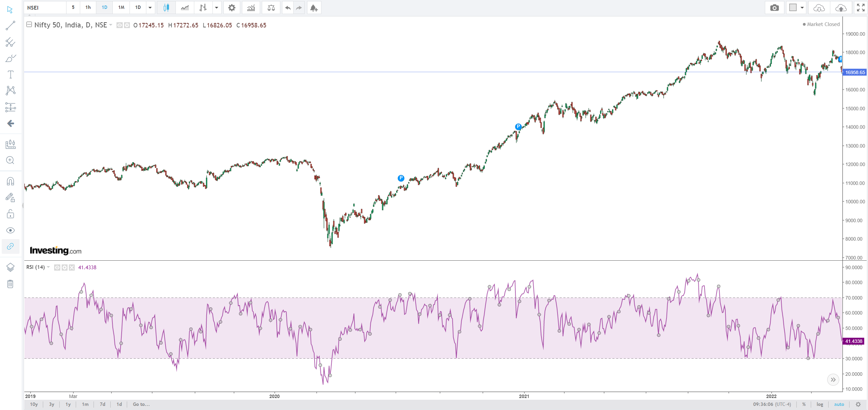
Task: Open chart properties gear in toolbar
Action: coord(232,8)
